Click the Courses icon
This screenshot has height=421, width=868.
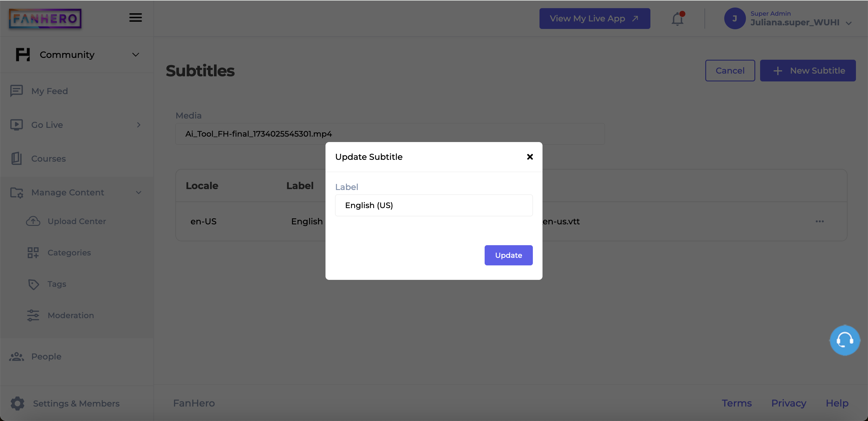[17, 158]
